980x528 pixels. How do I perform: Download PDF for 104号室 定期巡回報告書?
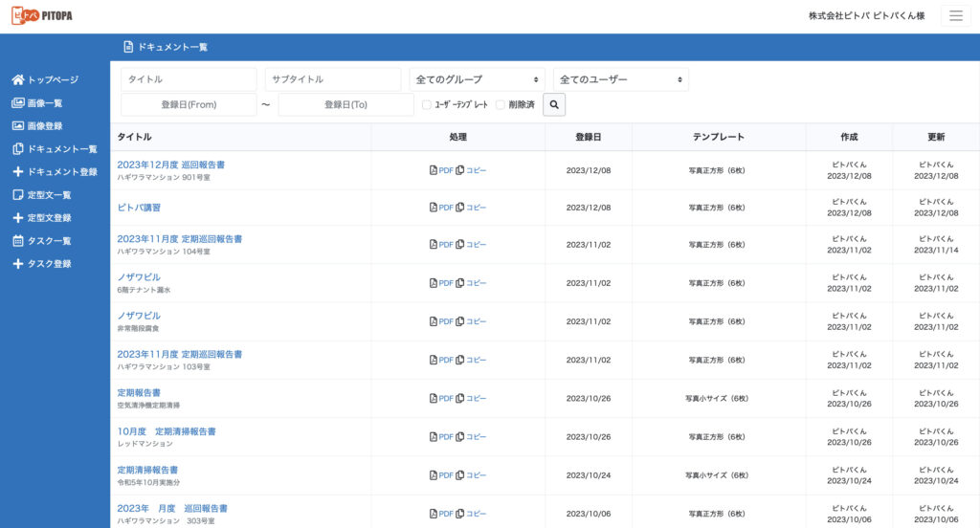click(441, 244)
